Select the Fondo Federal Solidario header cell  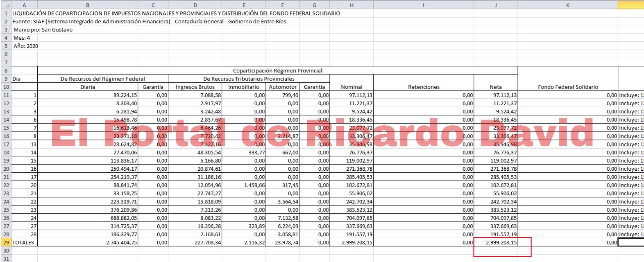567,87
